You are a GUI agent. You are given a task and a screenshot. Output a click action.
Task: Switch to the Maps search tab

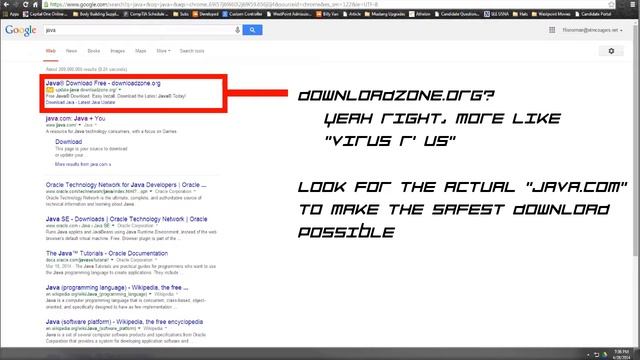point(140,51)
